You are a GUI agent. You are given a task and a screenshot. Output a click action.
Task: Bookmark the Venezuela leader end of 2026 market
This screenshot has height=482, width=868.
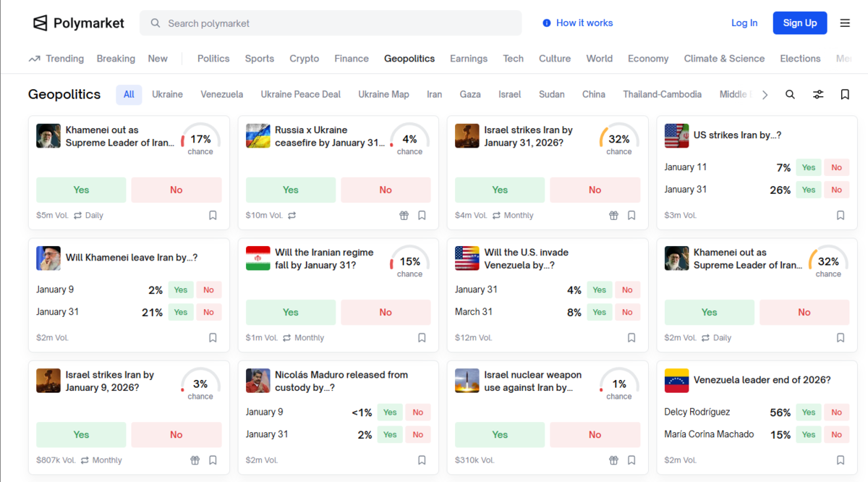(x=841, y=460)
